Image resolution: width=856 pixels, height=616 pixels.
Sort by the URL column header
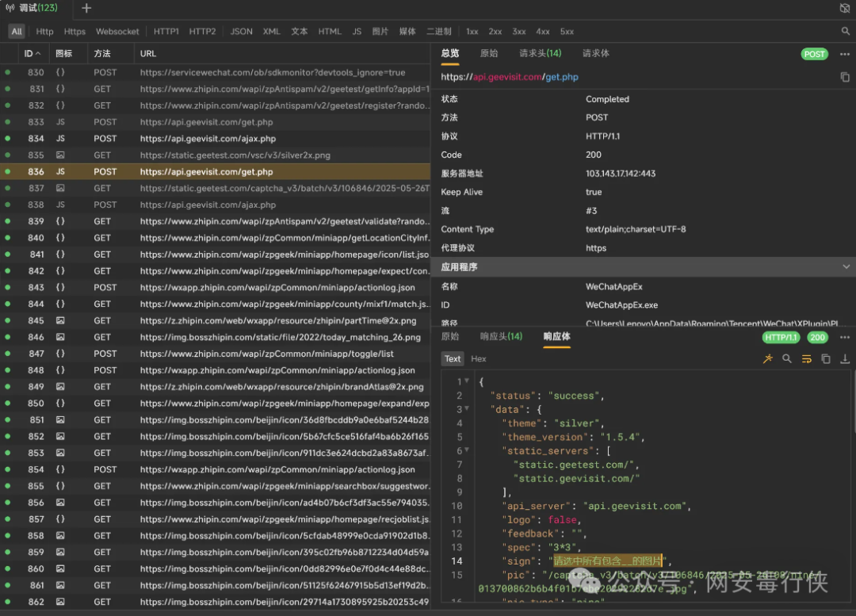pos(148,54)
